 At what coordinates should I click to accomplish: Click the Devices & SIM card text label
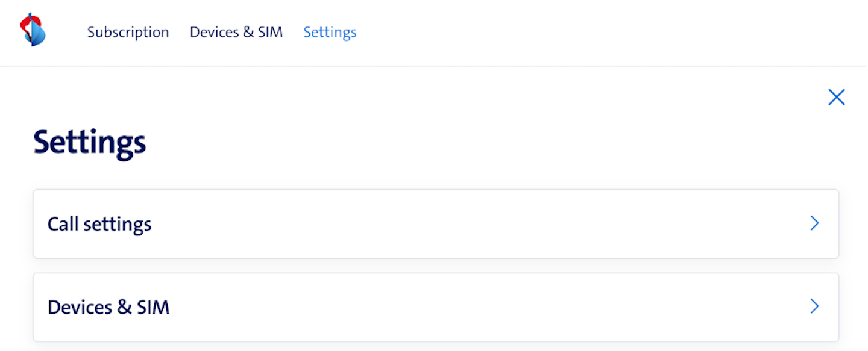click(108, 307)
